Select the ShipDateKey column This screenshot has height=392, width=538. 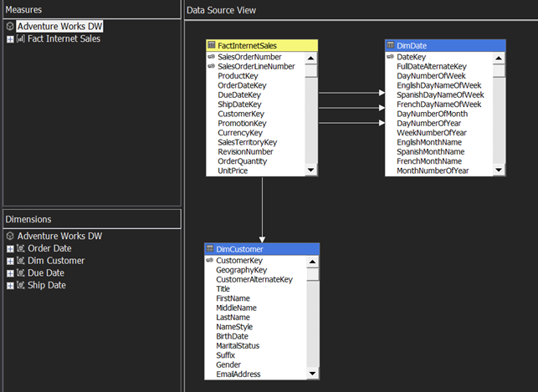[239, 104]
